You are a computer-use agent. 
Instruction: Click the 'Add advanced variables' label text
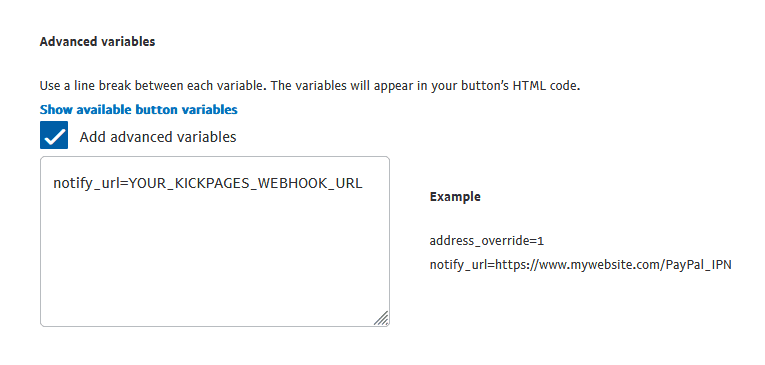[158, 137]
